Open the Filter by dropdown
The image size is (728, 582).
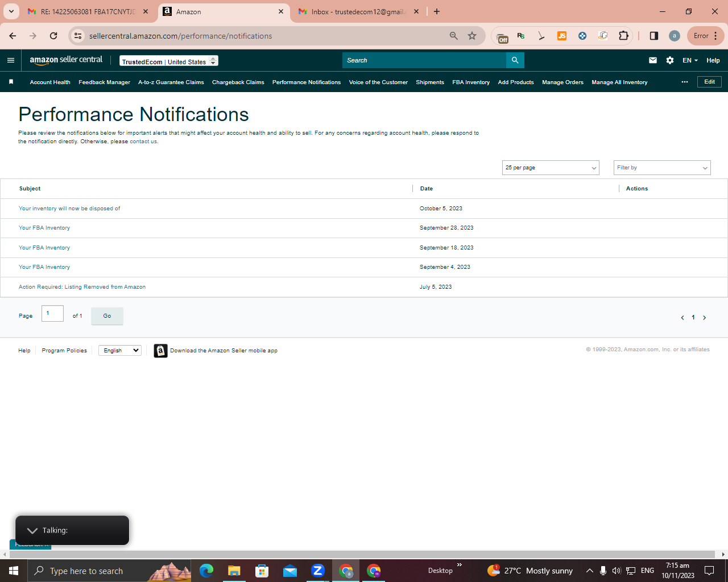click(x=662, y=168)
